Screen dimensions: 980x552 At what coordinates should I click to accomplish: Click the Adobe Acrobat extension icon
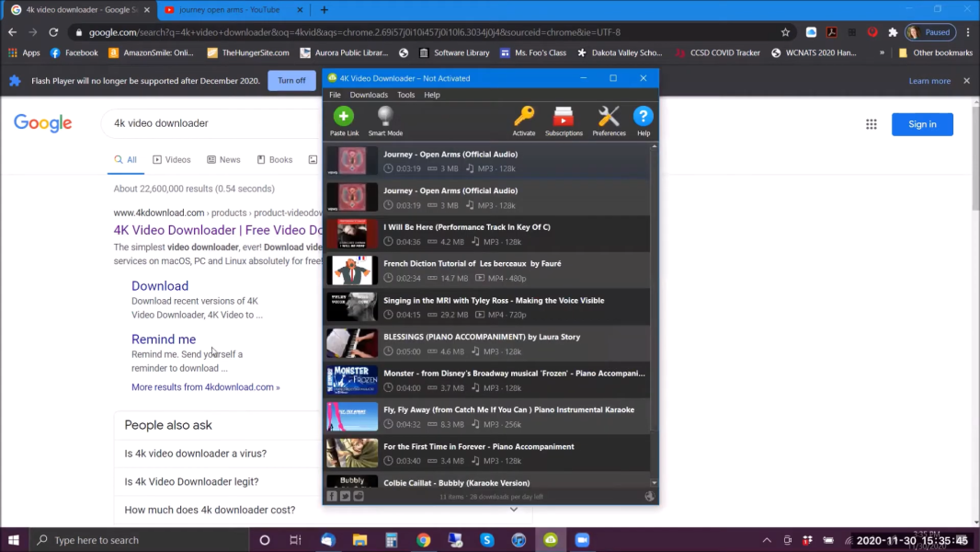point(831,32)
